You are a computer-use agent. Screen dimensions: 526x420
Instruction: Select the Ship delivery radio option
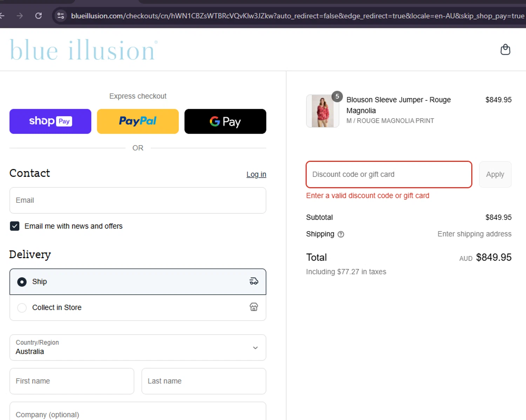point(22,282)
